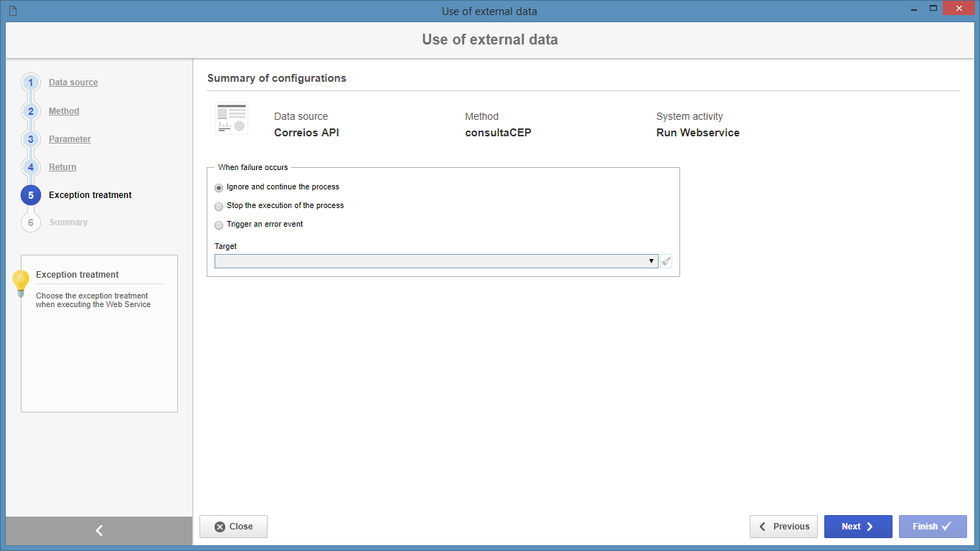Click the lightbulb hint icon

[21, 283]
